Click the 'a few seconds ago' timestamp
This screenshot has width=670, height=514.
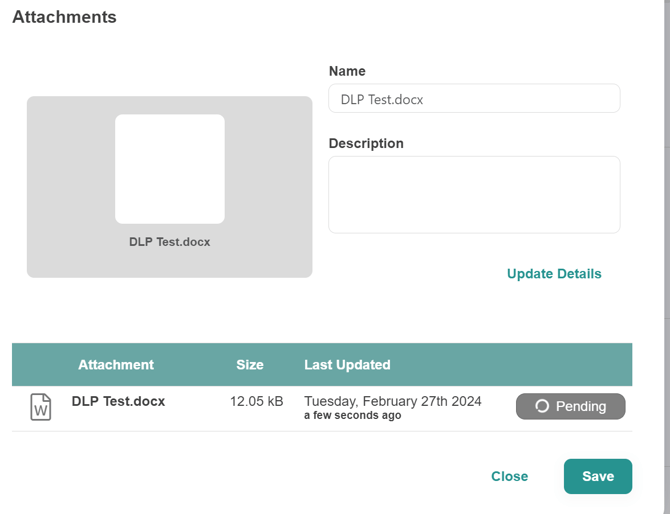(x=352, y=416)
